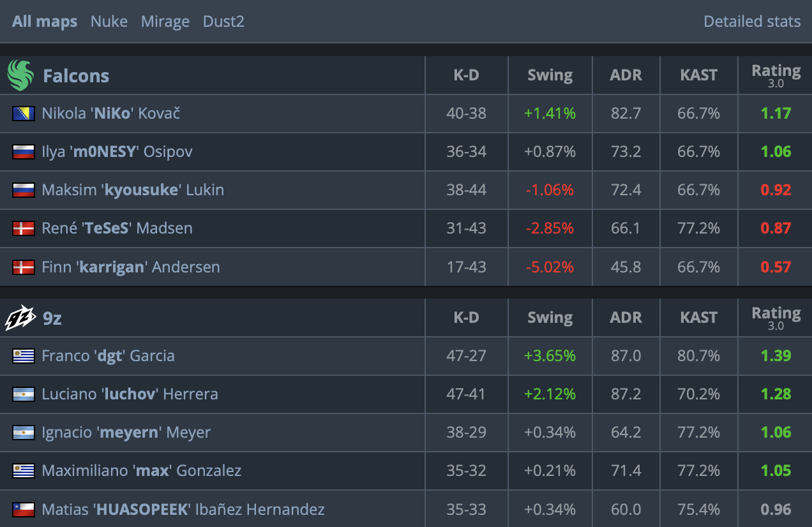Click the 9z Swing column header
The width and height of the screenshot is (812, 527).
tap(550, 318)
